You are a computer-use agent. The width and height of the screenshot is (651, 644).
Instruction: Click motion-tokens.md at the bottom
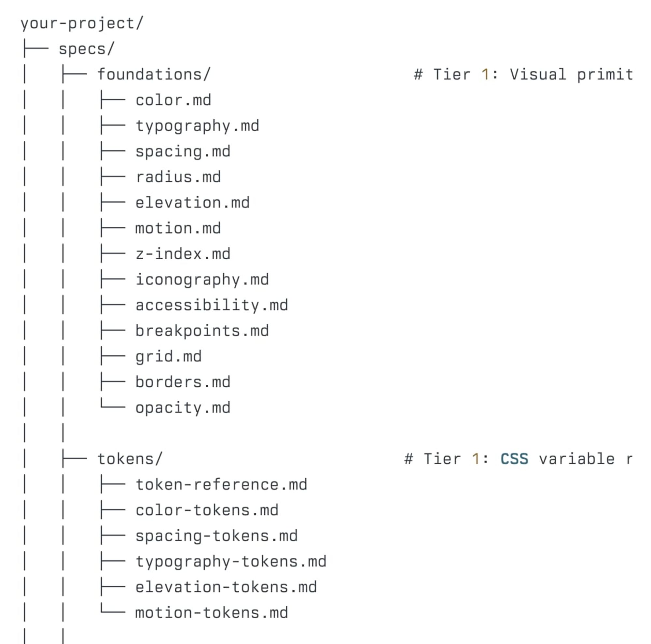212,613
